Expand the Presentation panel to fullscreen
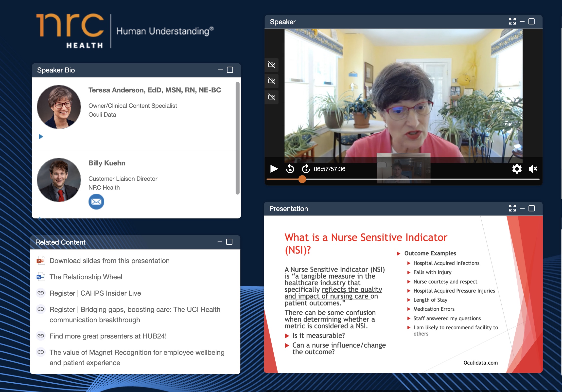Viewport: 562px width, 392px height. (x=512, y=208)
